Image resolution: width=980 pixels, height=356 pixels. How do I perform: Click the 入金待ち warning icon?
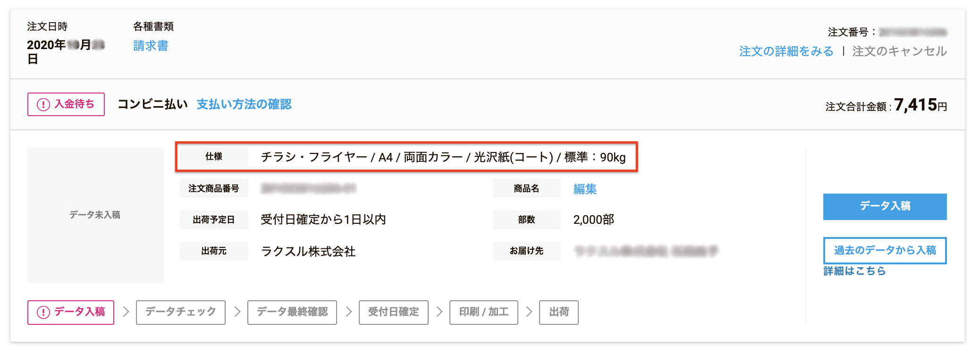point(43,104)
